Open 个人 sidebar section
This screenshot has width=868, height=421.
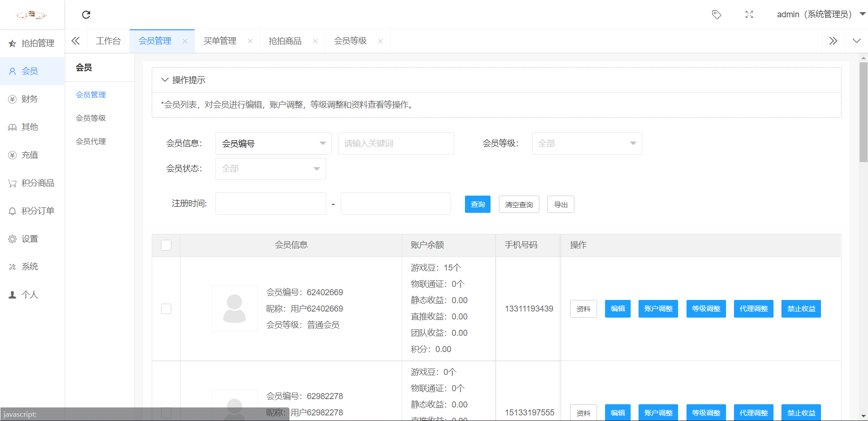click(x=32, y=295)
